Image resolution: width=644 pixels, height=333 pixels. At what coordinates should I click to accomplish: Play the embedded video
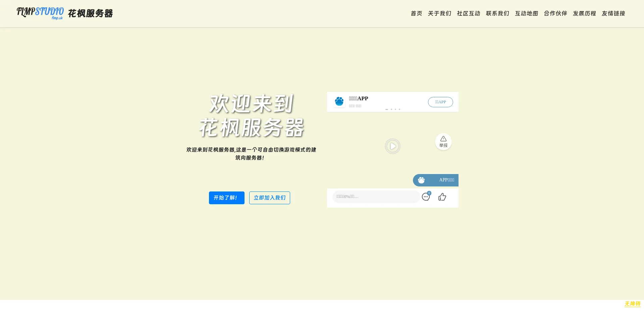point(392,146)
